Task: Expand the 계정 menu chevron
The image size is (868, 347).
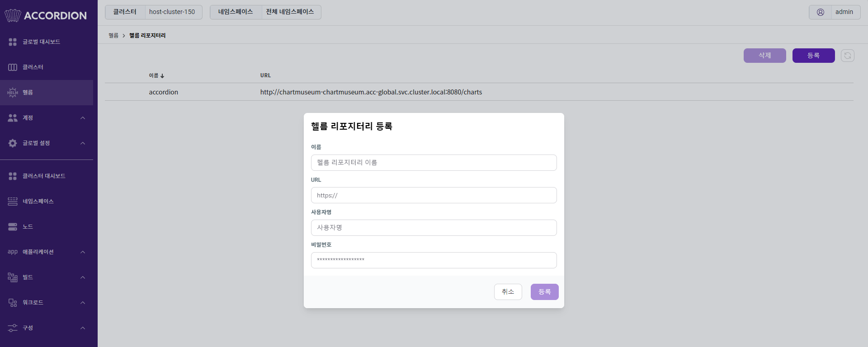Action: (83, 118)
